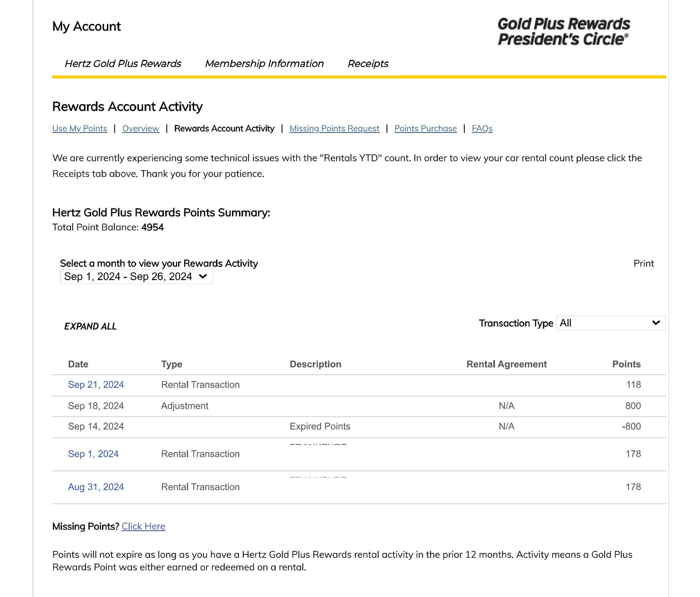Expand the Sep 1, 2024 rental transaction
Screen dimensions: 700x597
[93, 454]
